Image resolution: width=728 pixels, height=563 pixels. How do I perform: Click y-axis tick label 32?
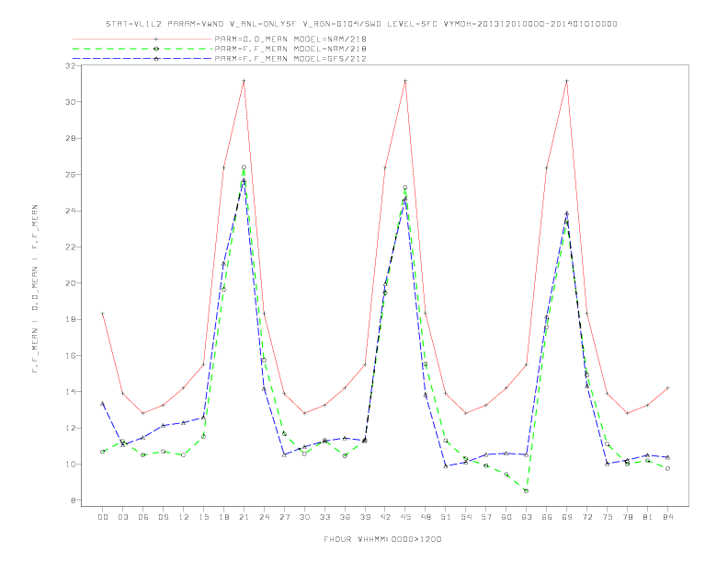click(x=70, y=66)
